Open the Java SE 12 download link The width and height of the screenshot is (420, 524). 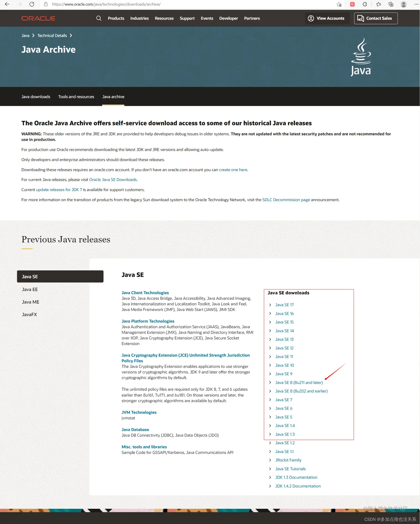click(x=284, y=348)
